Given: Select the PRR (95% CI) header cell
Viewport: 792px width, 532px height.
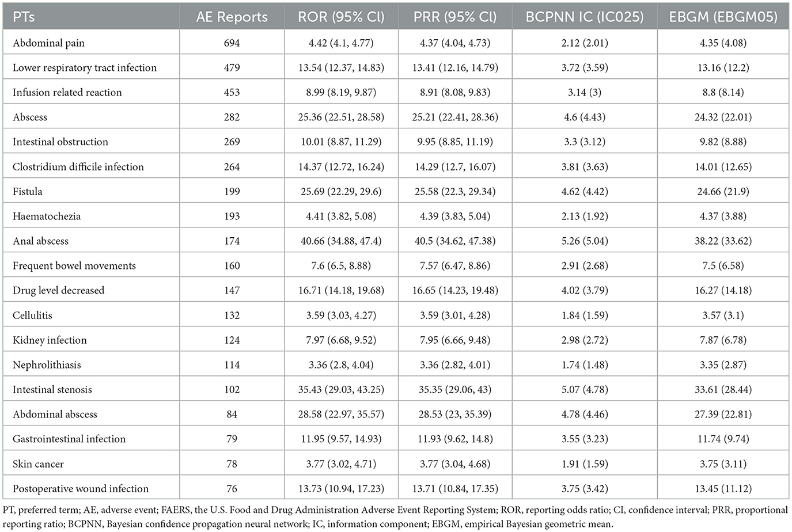Looking at the screenshot, I should (x=454, y=17).
